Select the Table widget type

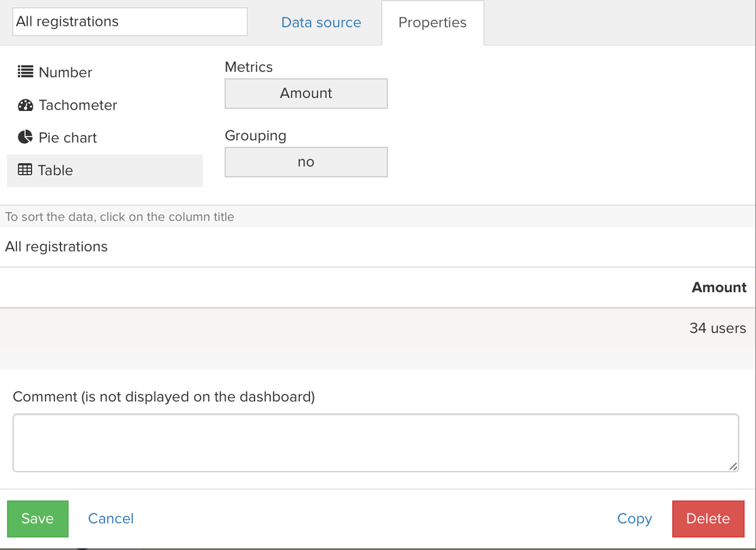[x=105, y=171]
